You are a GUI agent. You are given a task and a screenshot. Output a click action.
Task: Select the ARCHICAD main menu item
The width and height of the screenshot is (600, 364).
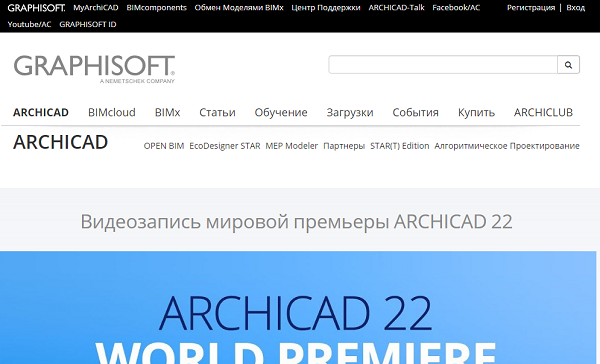(x=41, y=113)
